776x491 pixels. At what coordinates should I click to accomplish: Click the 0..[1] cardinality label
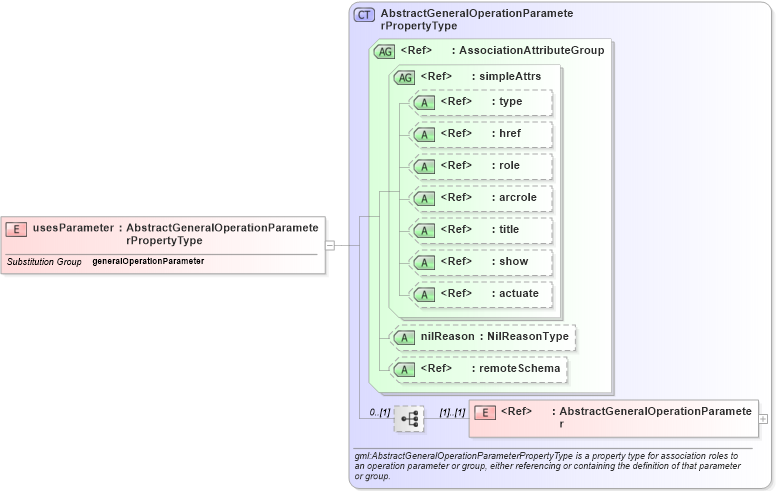click(380, 412)
